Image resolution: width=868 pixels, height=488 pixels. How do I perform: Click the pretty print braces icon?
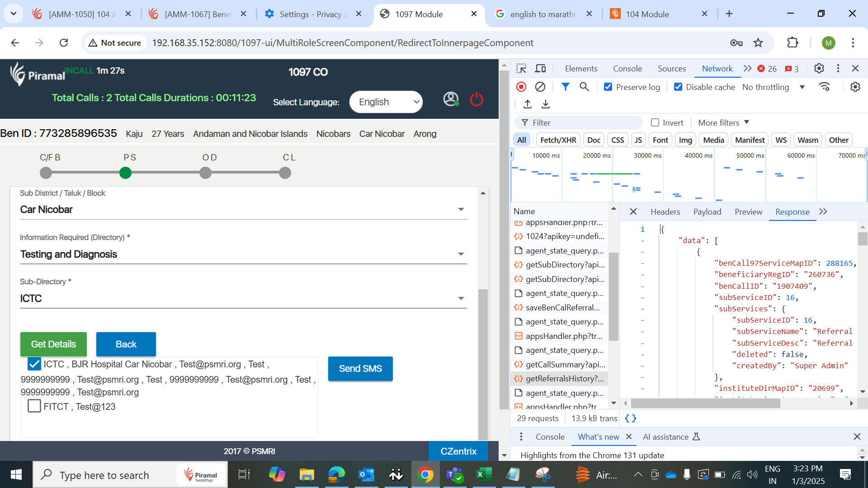[630, 418]
